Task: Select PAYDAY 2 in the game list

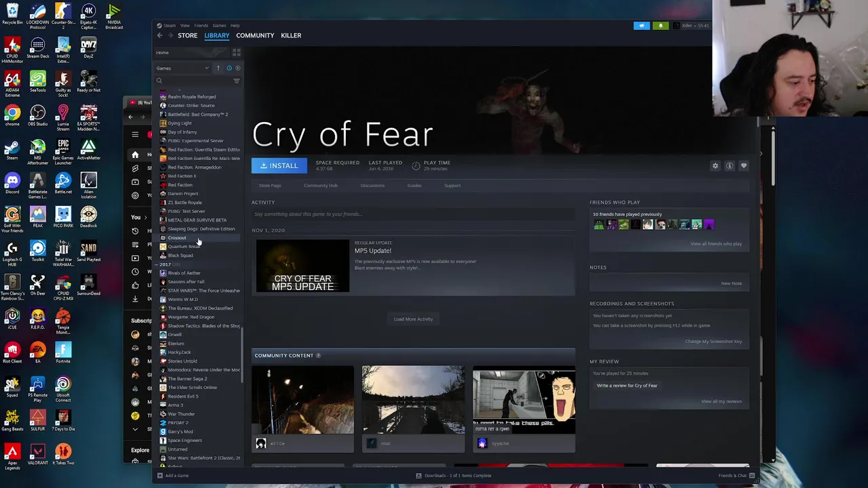Action: click(178, 423)
